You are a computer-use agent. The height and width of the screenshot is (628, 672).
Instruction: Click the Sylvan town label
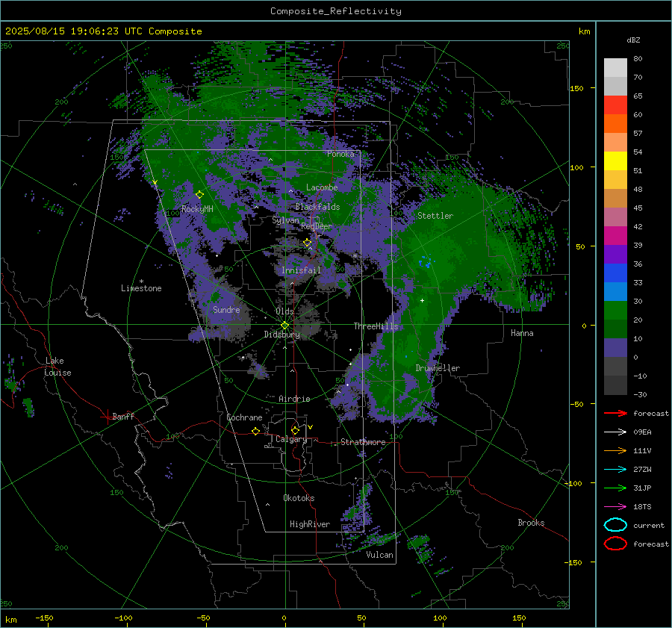285,220
